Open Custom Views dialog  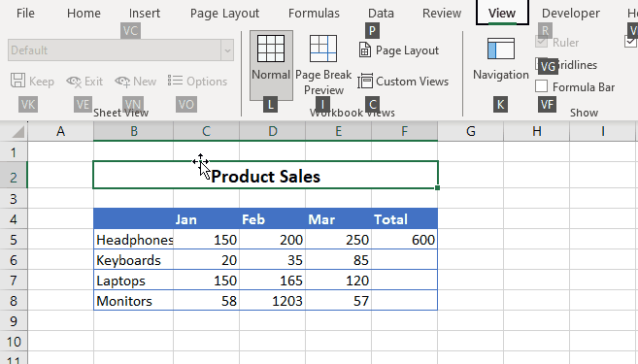tap(403, 82)
